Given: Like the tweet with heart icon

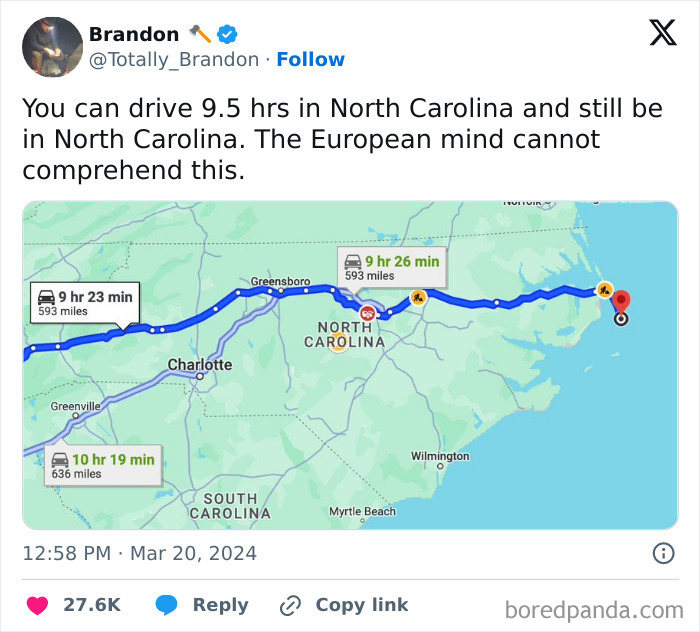Looking at the screenshot, I should tap(37, 605).
